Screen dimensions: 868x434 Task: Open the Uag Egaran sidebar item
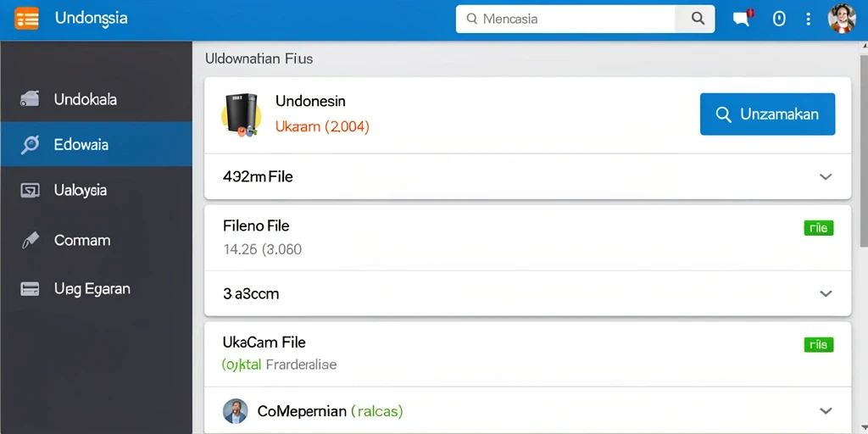(97, 289)
